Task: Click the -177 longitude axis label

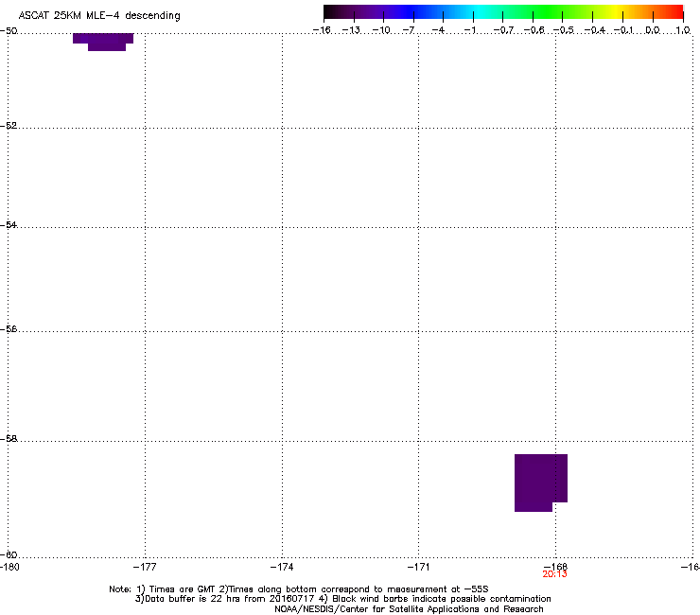Action: [x=145, y=567]
